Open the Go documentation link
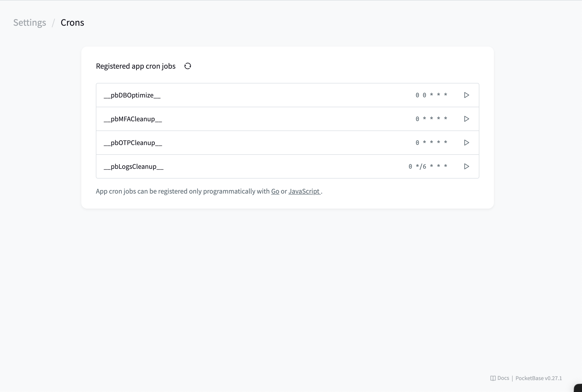Viewport: 582px width, 392px height. click(x=275, y=191)
